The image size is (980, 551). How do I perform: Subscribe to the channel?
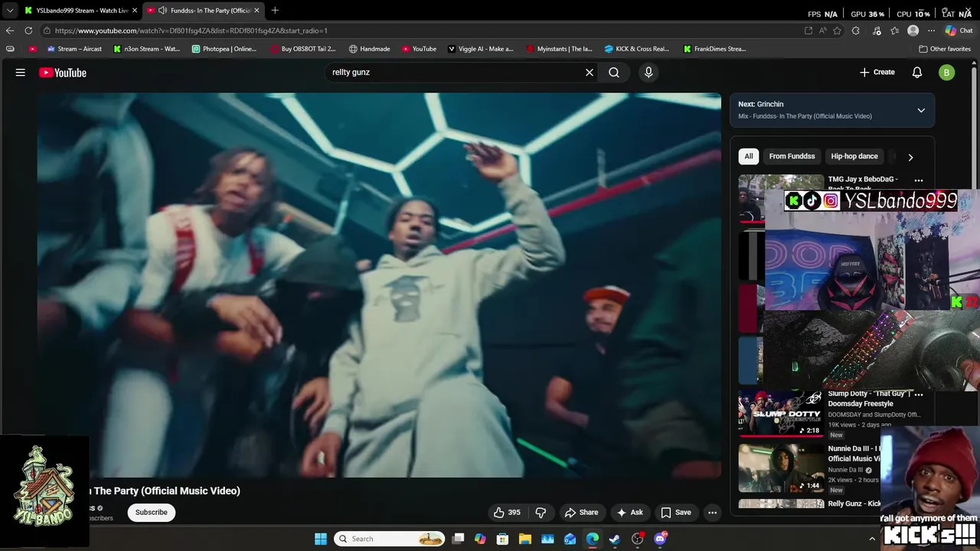tap(152, 513)
